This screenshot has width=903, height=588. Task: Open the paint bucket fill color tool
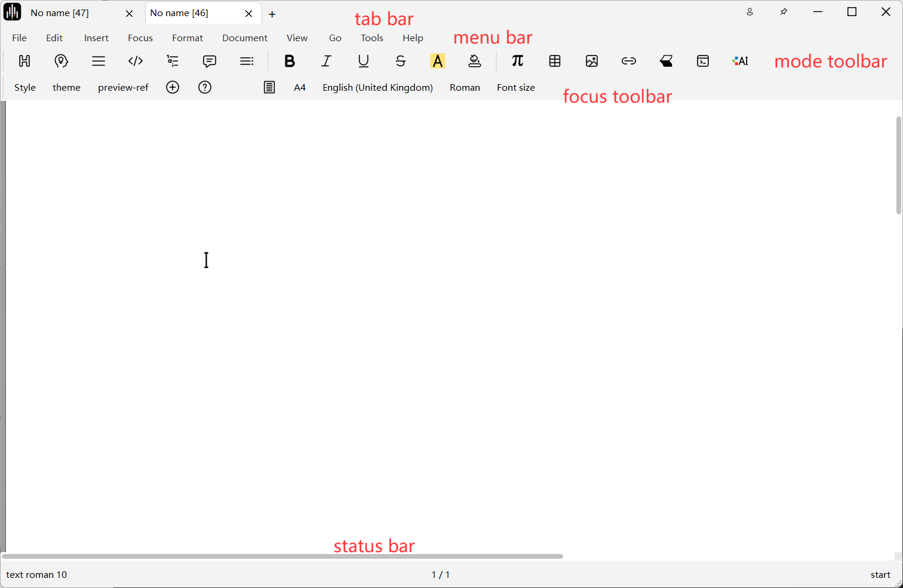(475, 61)
